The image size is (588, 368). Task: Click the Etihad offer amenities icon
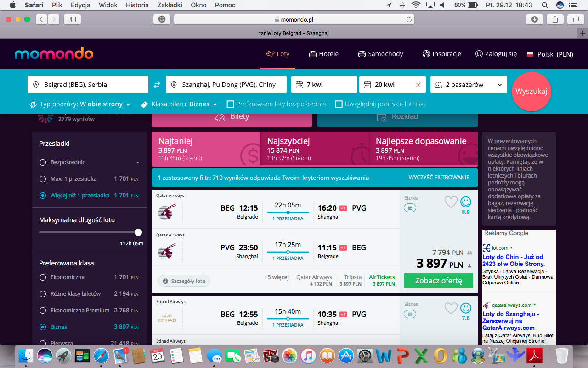point(410,314)
